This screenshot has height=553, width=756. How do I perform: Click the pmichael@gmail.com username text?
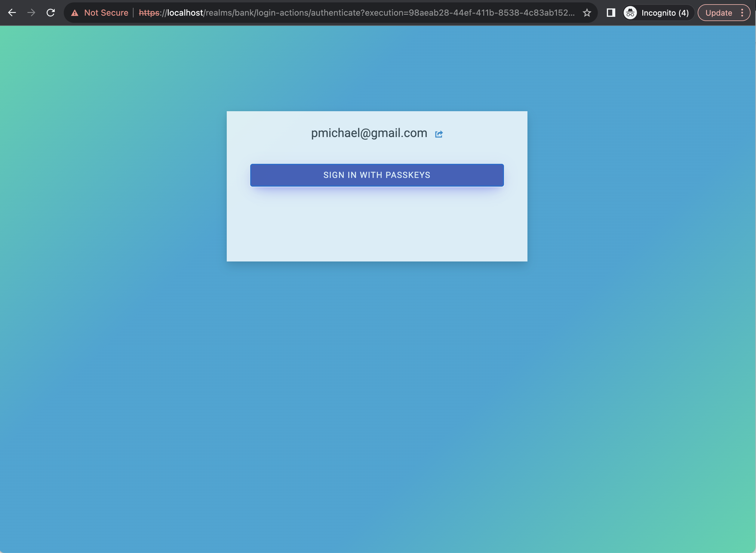click(x=369, y=133)
